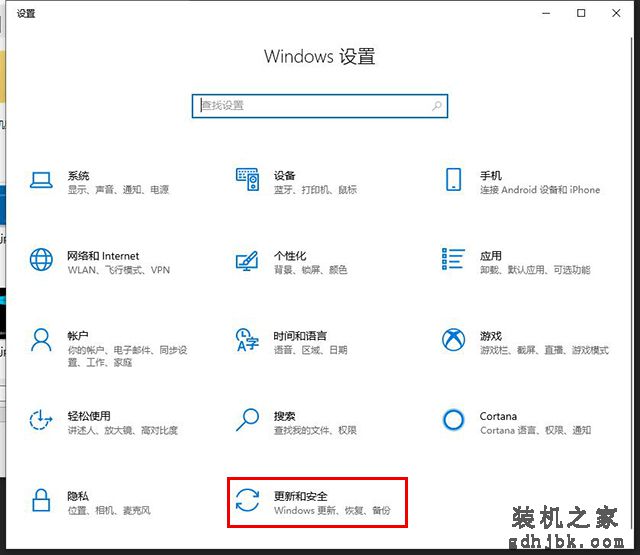Screen dimensions: 640x555
Task: Open 更新和安全 category title
Action: pos(300,496)
